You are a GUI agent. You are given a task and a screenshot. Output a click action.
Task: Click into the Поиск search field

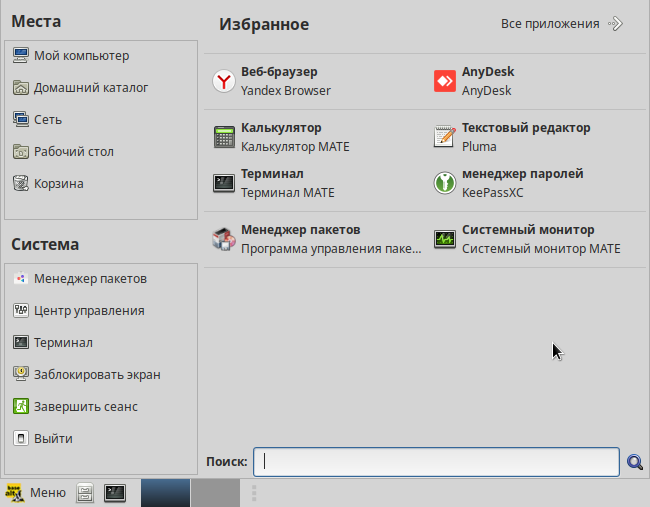pos(437,462)
